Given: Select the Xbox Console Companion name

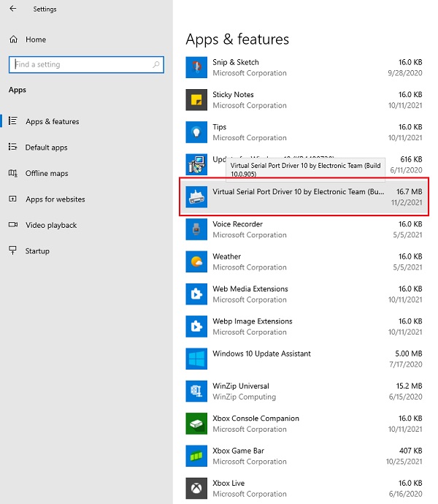Looking at the screenshot, I should tap(255, 419).
